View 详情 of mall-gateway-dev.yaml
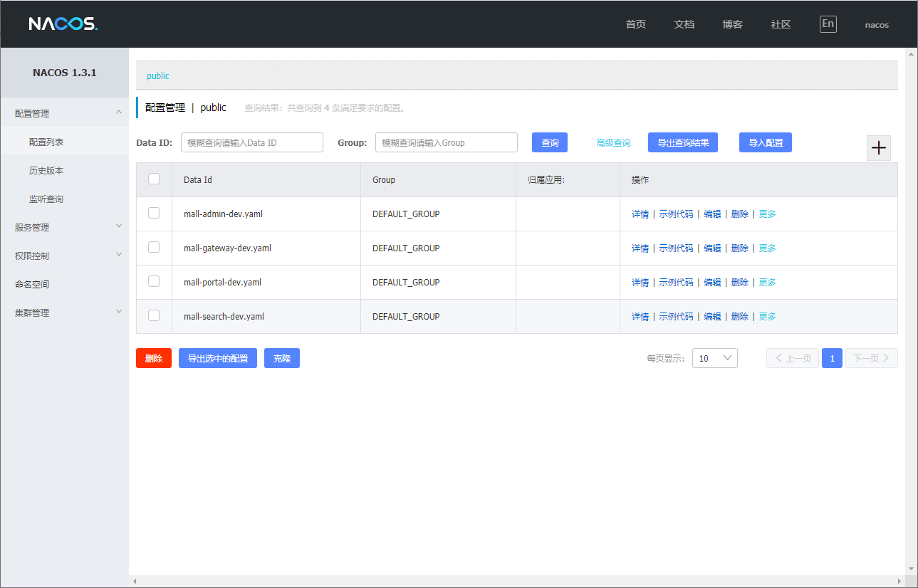 [x=640, y=248]
